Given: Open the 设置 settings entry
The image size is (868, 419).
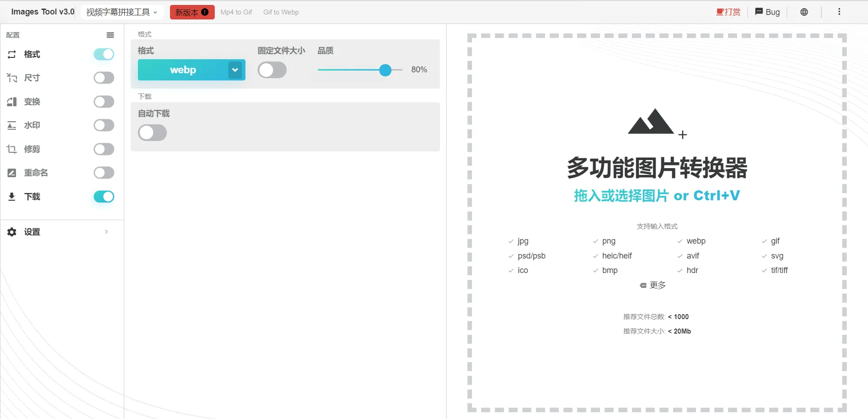Looking at the screenshot, I should (62, 232).
